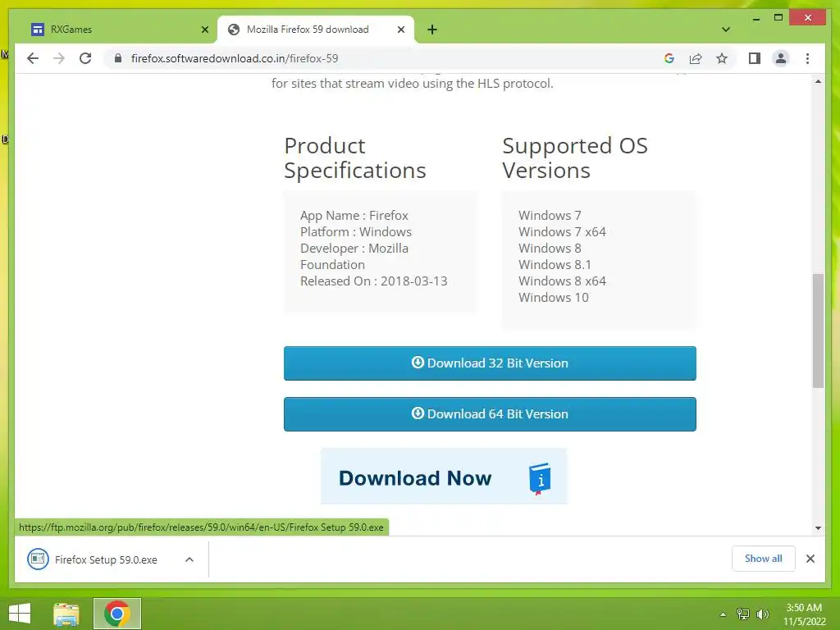Click Download 32 Bit Version button

point(490,363)
